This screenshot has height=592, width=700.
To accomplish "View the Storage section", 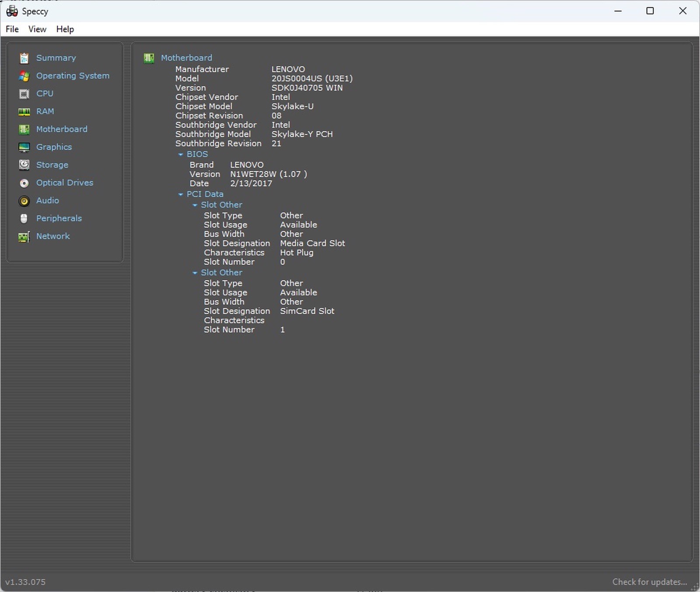I will pyautogui.click(x=52, y=165).
